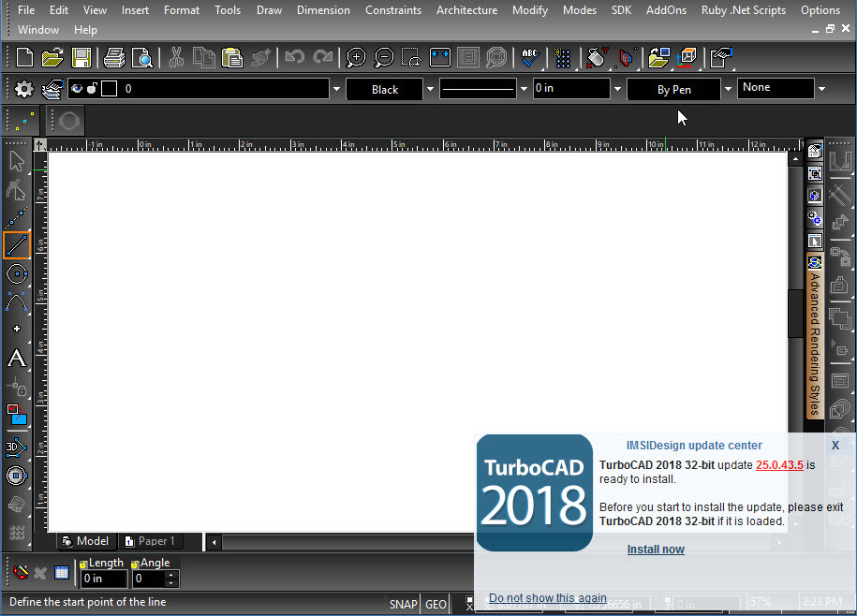Click the Zoom Out magnifier icon
The image size is (857, 616).
384,57
